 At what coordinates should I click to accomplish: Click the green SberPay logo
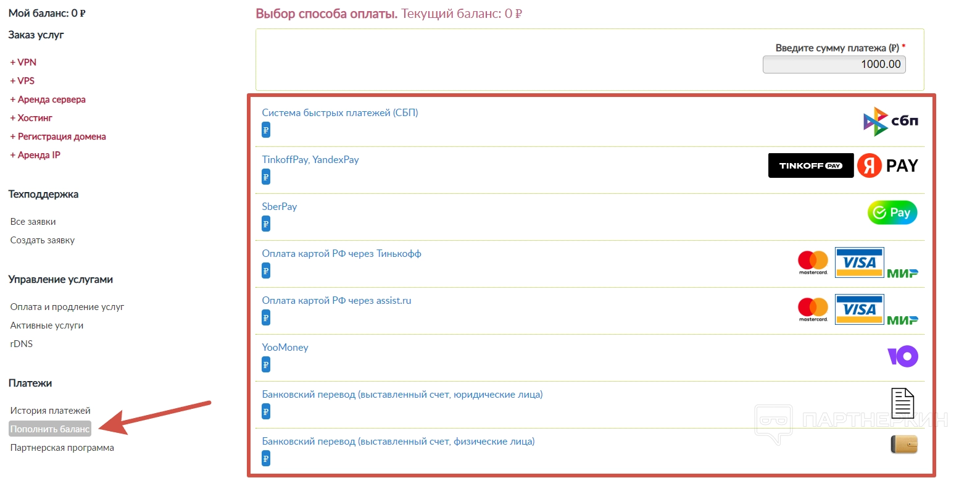click(892, 212)
